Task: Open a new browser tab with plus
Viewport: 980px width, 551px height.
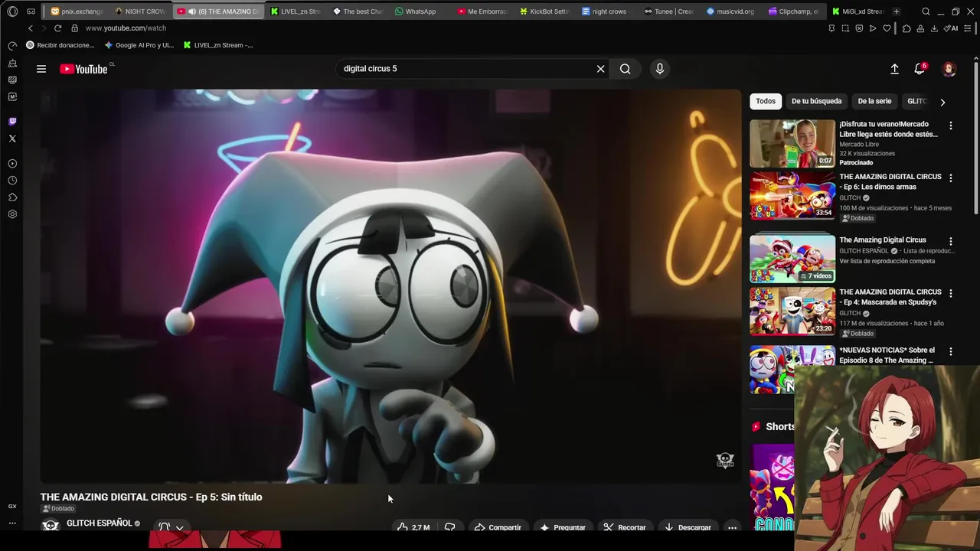Action: [x=896, y=11]
